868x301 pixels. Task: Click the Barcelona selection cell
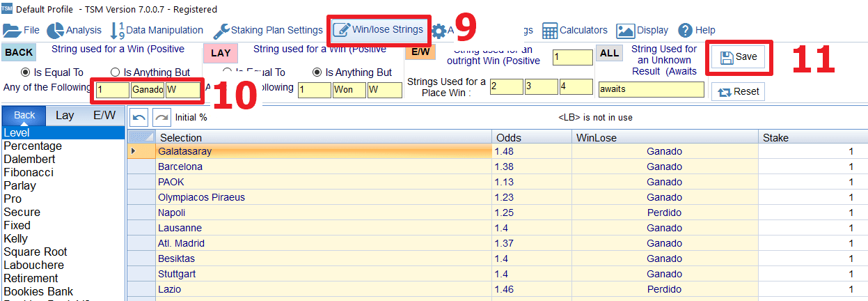pyautogui.click(x=323, y=167)
